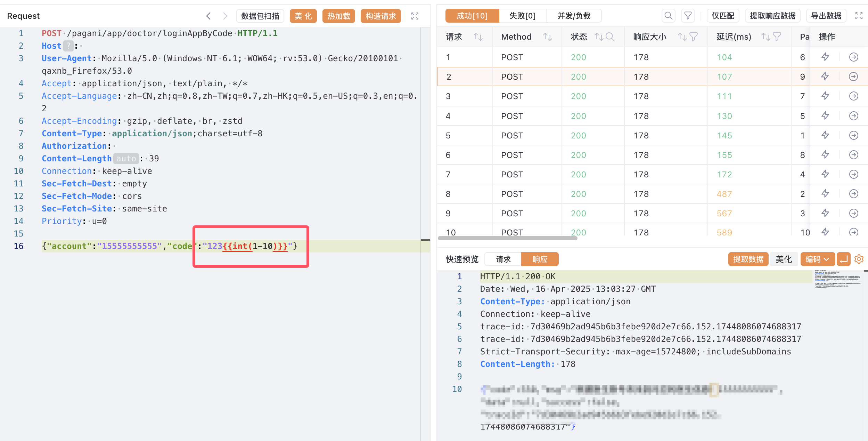Click the circled arrow icon in row 5

pyautogui.click(x=853, y=135)
